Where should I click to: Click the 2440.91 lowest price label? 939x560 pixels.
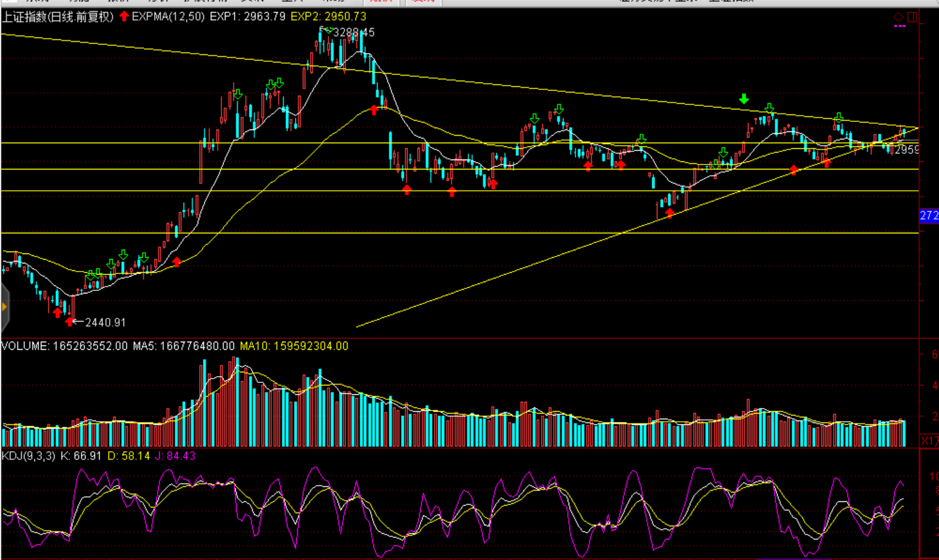pyautogui.click(x=105, y=323)
